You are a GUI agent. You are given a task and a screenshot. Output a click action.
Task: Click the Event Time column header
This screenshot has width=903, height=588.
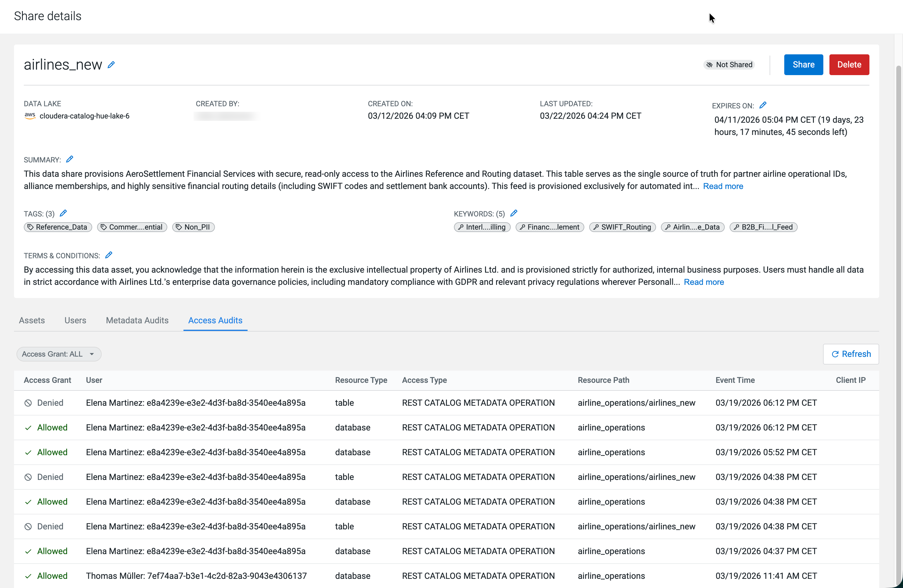tap(735, 380)
